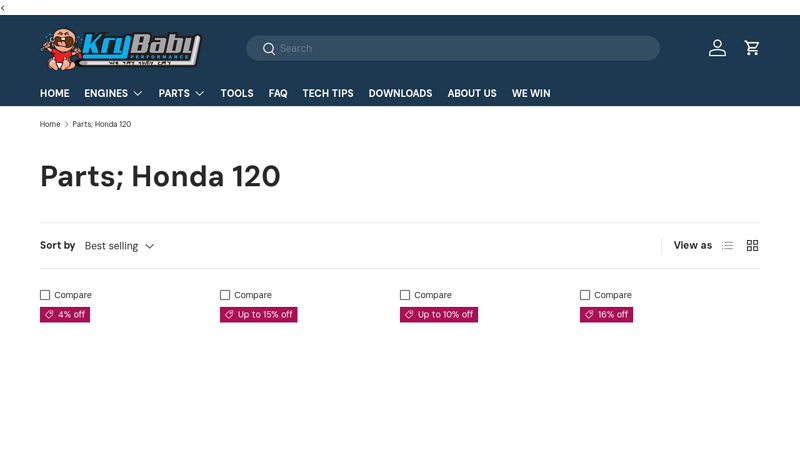Click into the Search input field
The image size is (800, 450).
[460, 48]
